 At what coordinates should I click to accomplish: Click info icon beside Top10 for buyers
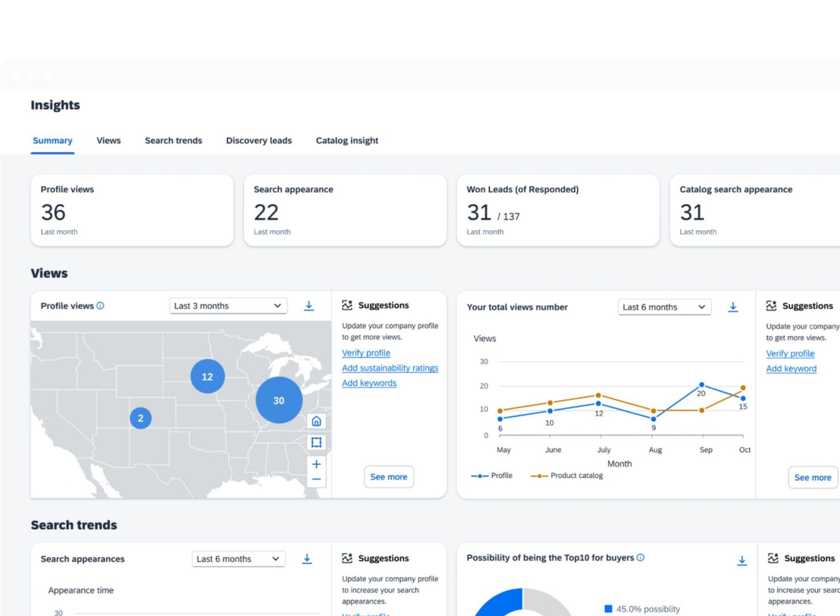point(641,558)
